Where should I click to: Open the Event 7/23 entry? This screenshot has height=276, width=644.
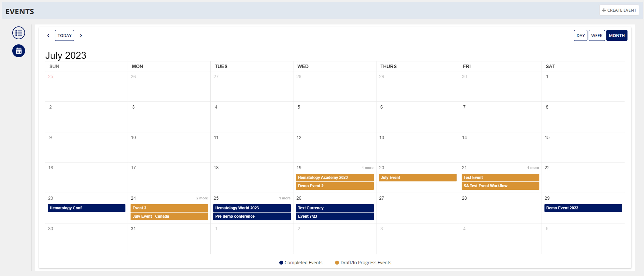(335, 216)
